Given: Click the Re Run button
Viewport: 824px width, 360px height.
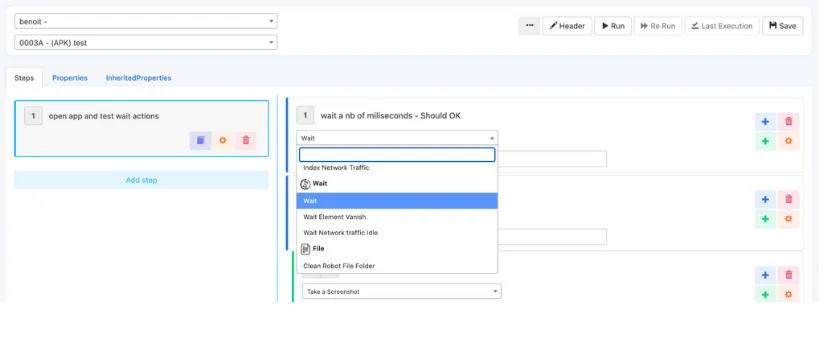Looking at the screenshot, I should (x=658, y=26).
